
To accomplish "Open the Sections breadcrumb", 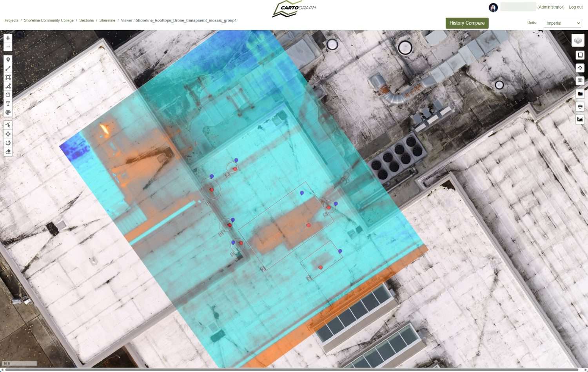I will pyautogui.click(x=86, y=20).
